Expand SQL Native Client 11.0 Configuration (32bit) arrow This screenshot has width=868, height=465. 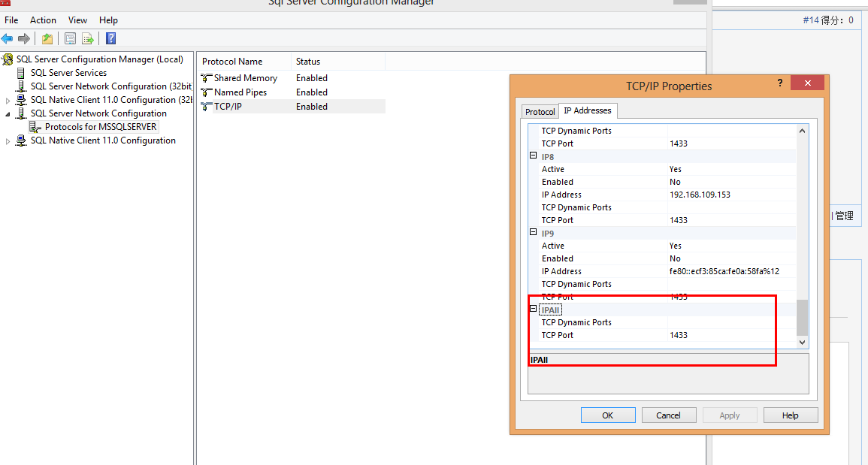(8, 101)
